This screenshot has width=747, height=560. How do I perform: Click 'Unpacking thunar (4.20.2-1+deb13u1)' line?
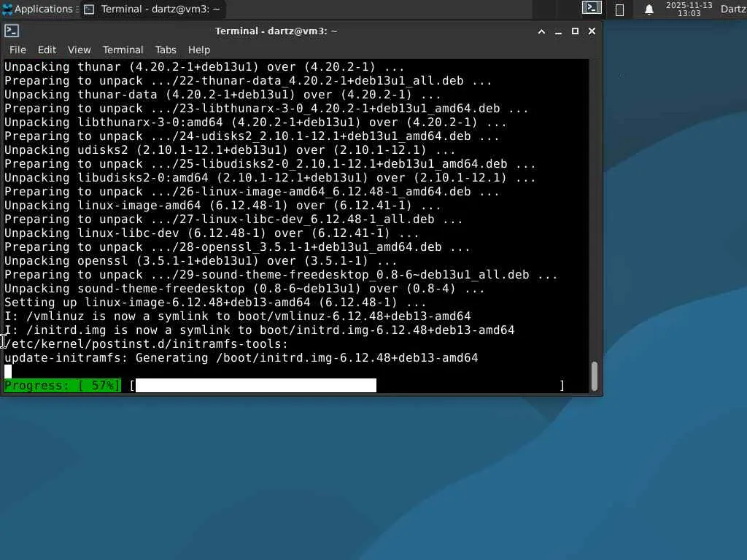pos(204,67)
